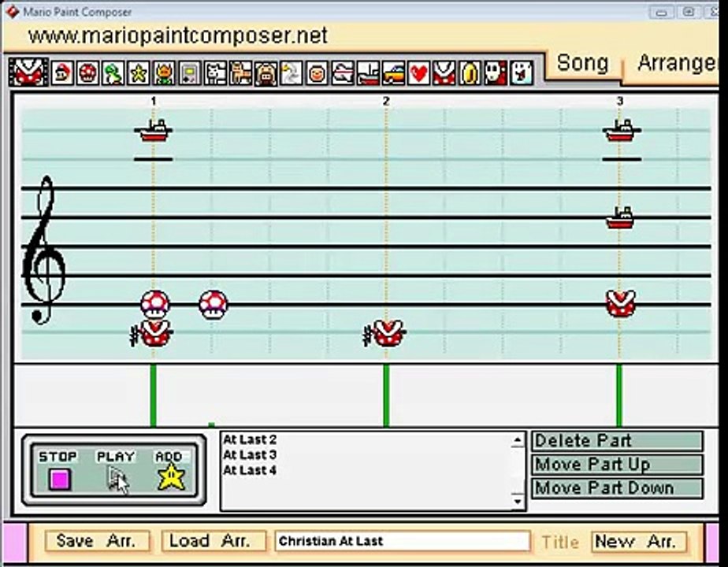Click the high boat note in measure 3
Image resolution: width=728 pixels, height=567 pixels.
click(622, 131)
